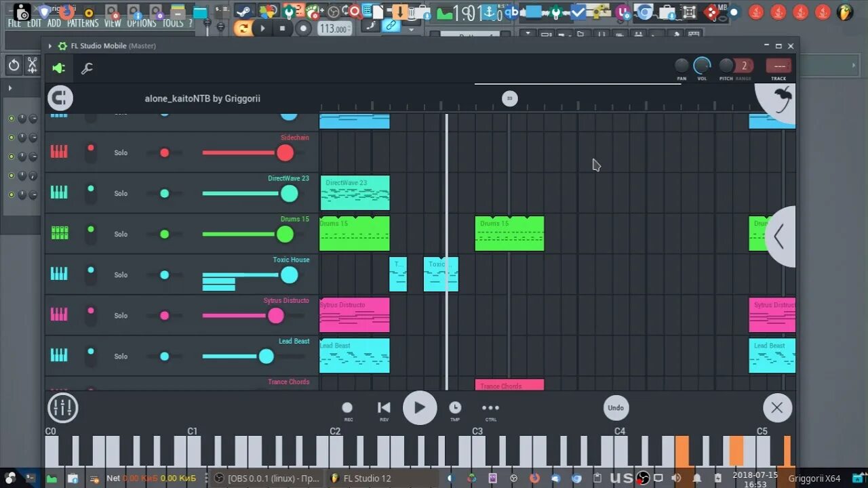Open the dropdown arrow below the link button
The height and width of the screenshot is (488, 868).
411,30
